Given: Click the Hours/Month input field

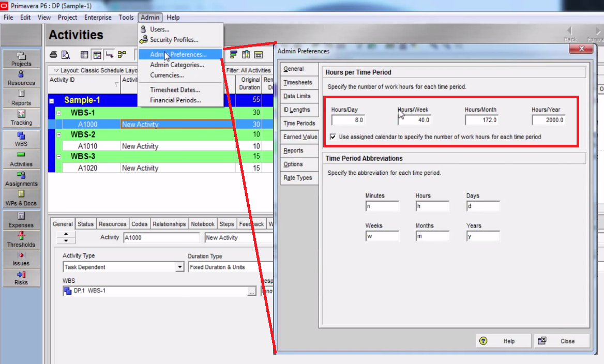Looking at the screenshot, I should coord(481,120).
